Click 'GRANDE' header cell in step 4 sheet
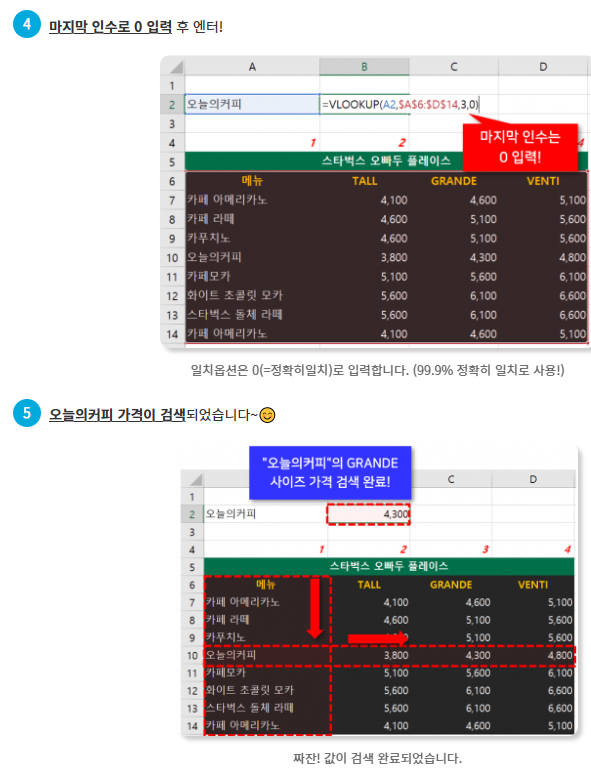The height and width of the screenshot is (774, 591). click(453, 181)
